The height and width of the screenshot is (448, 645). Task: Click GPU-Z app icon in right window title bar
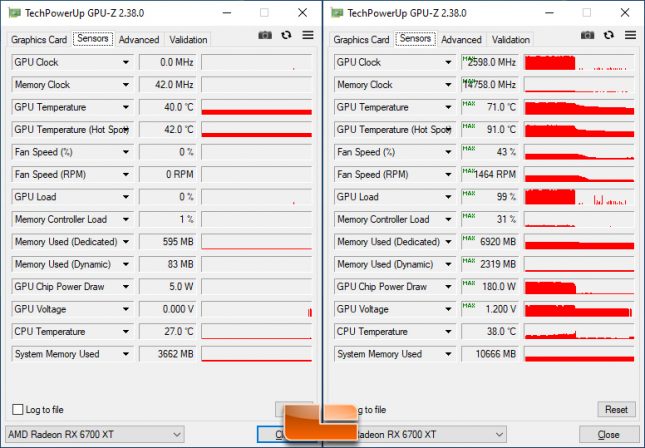tap(337, 13)
